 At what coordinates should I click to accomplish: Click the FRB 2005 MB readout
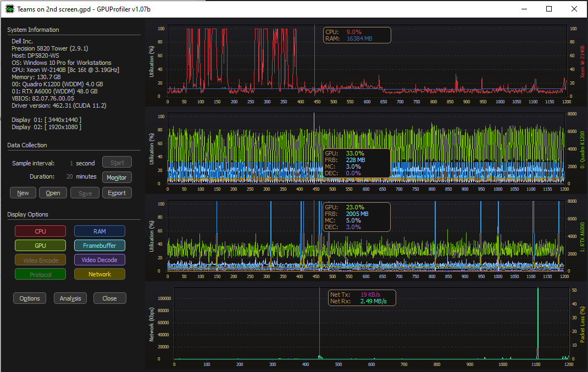pos(347,214)
